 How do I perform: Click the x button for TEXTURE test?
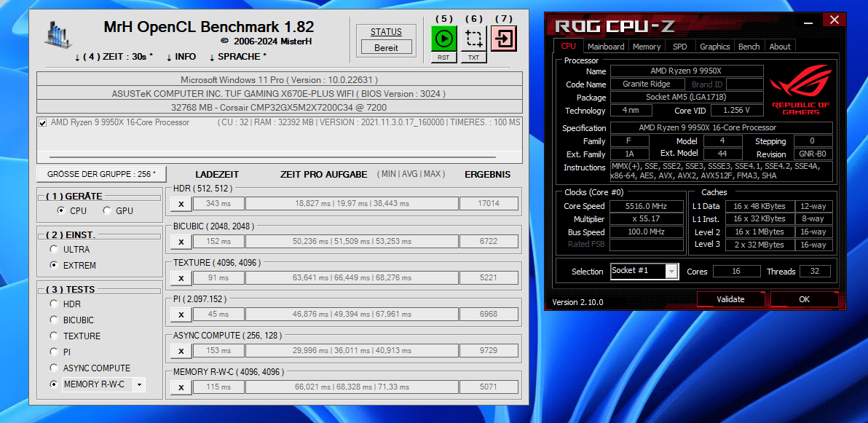tap(181, 277)
